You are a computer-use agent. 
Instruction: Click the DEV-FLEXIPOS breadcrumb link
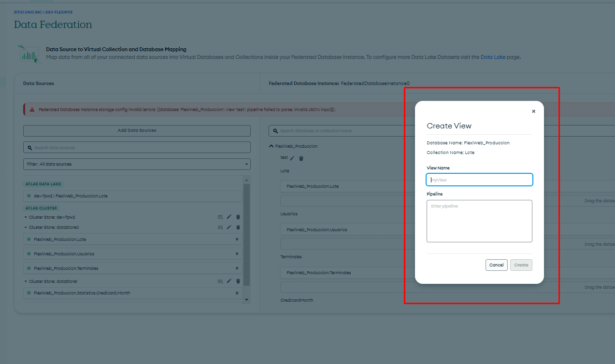[x=59, y=12]
